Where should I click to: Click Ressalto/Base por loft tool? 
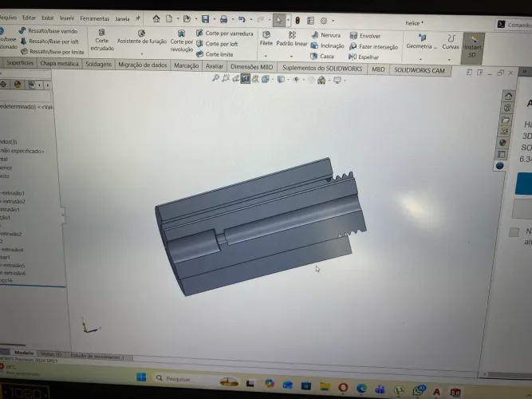click(49, 41)
